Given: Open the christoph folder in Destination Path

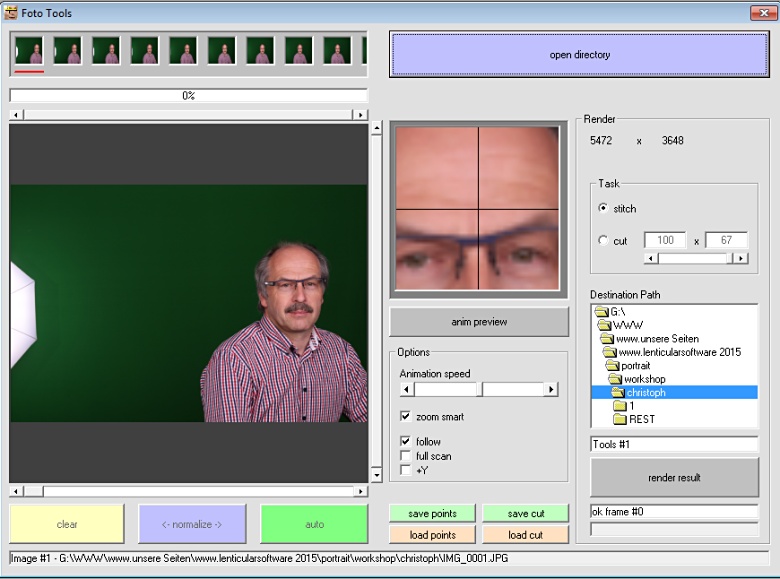Looking at the screenshot, I should pos(645,393).
